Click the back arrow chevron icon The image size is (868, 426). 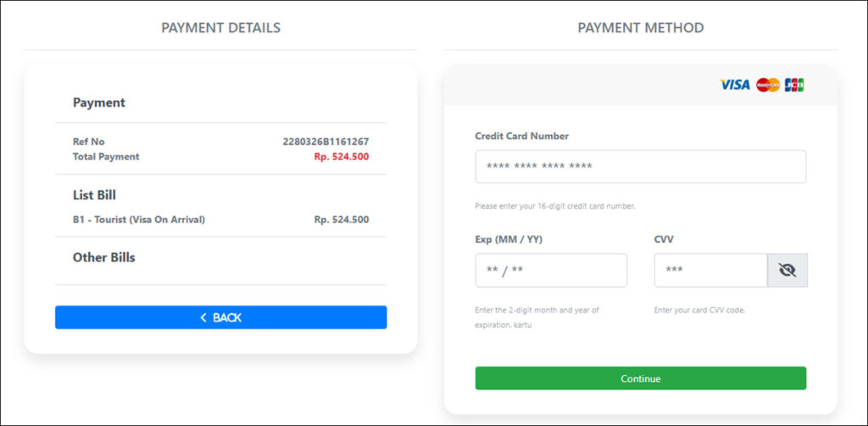coord(203,317)
